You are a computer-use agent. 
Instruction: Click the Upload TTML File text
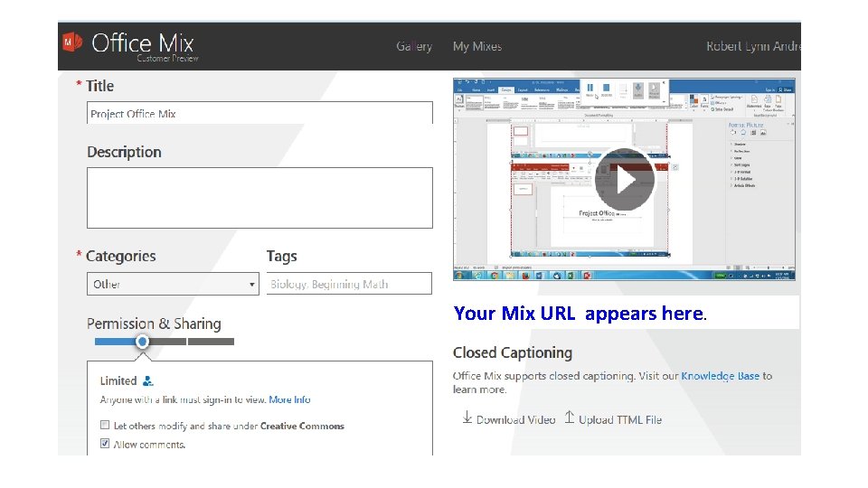click(x=620, y=420)
